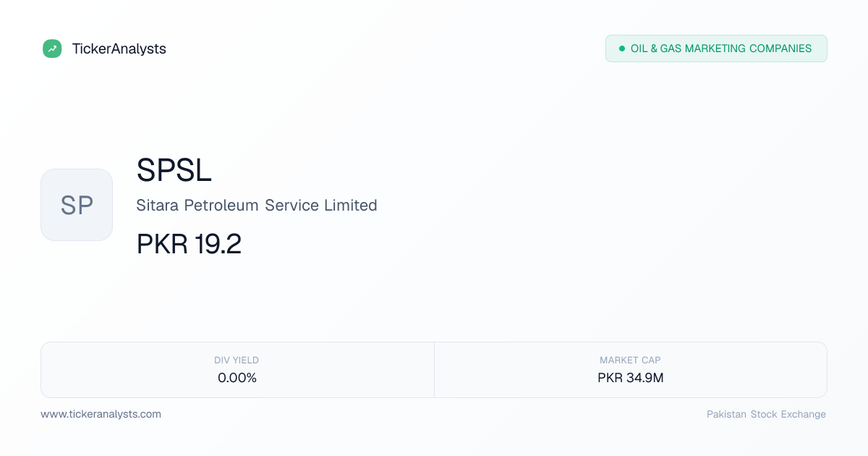The image size is (868, 456).
Task: Click the green TickerAnalysts trend-arrow logo
Action: [52, 48]
